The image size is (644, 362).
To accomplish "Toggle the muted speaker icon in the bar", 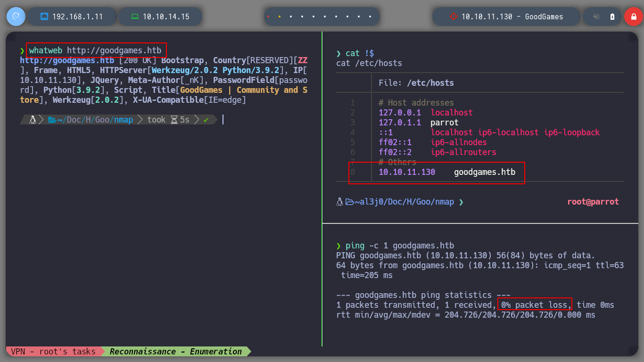I will (596, 16).
